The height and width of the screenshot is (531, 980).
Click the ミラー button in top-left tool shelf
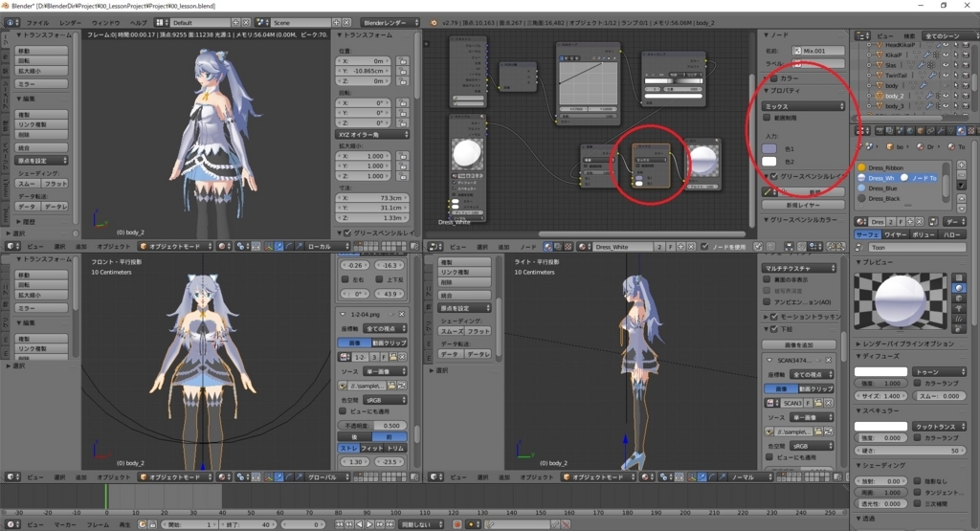pyautogui.click(x=41, y=83)
